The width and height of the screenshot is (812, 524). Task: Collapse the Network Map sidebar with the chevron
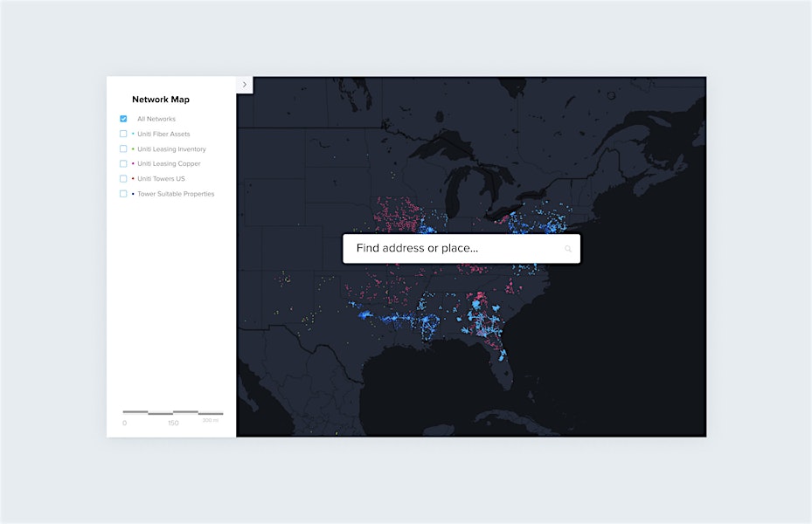pyautogui.click(x=245, y=85)
